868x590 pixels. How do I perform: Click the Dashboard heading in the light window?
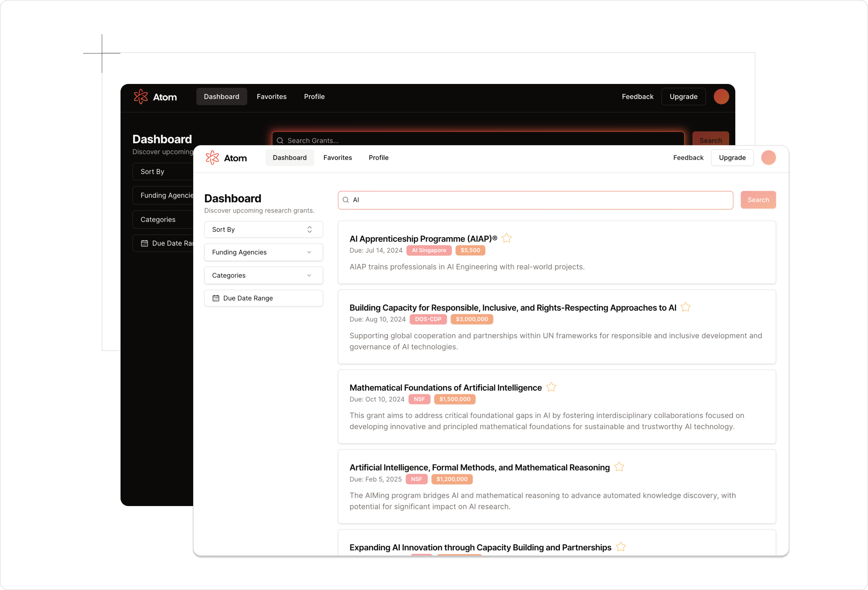[233, 198]
